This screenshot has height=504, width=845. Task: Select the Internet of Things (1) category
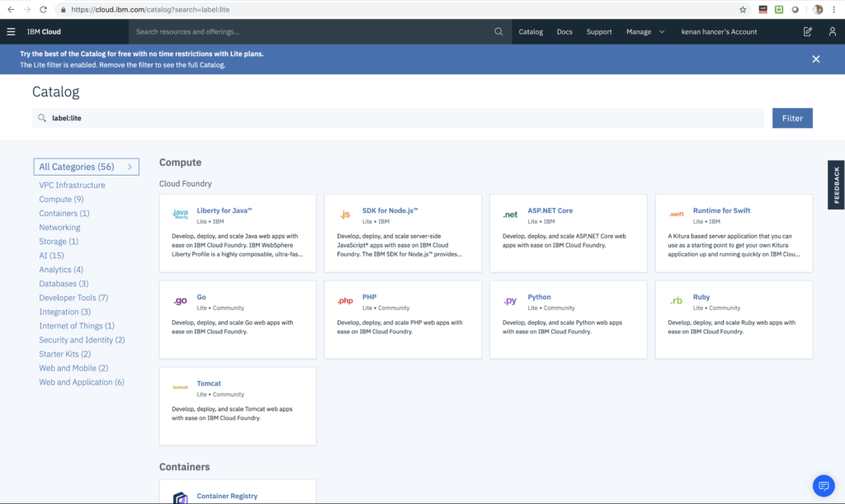point(77,326)
